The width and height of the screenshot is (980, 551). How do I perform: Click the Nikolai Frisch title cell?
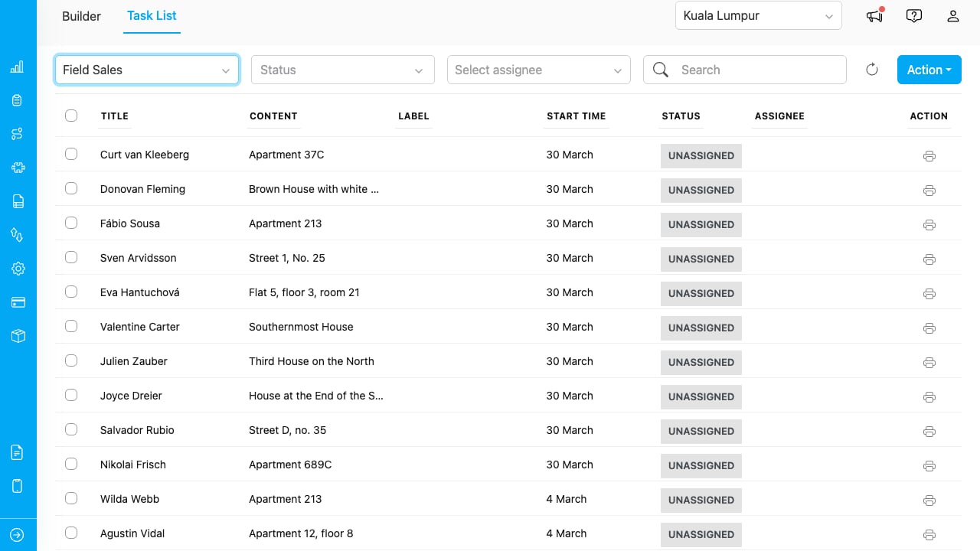coord(133,465)
